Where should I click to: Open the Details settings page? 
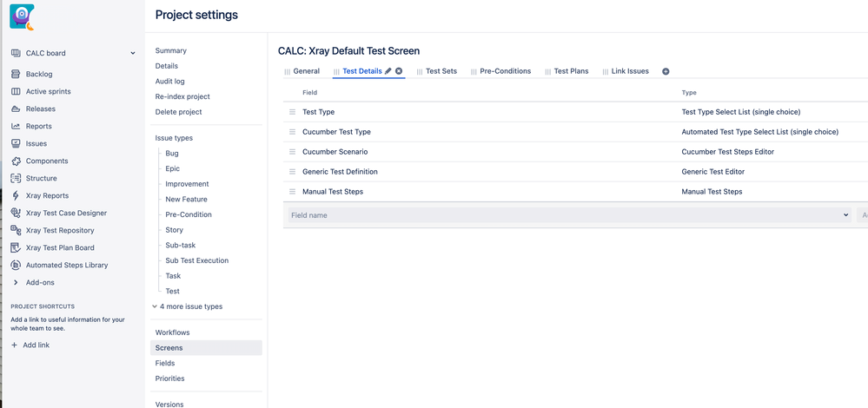[x=166, y=66]
